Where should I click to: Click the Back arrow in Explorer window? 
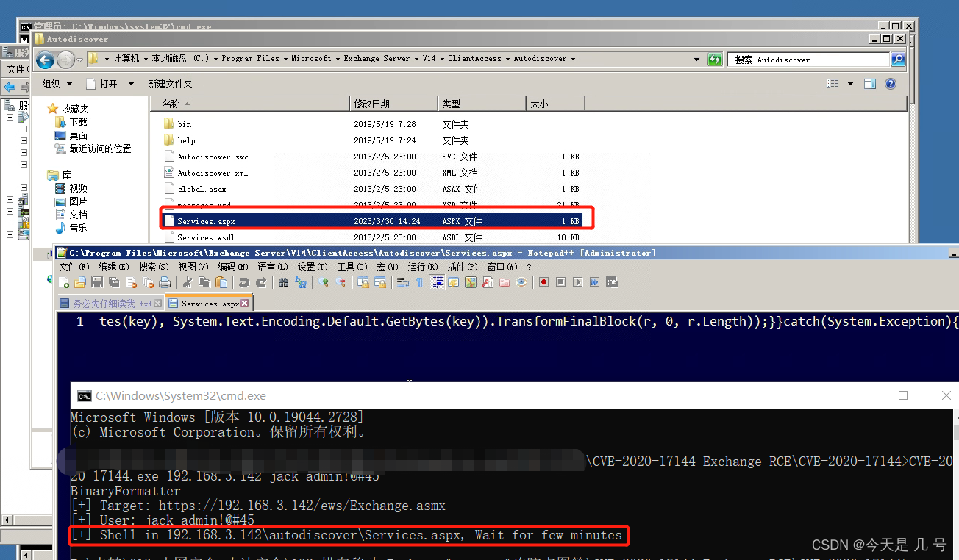45,60
